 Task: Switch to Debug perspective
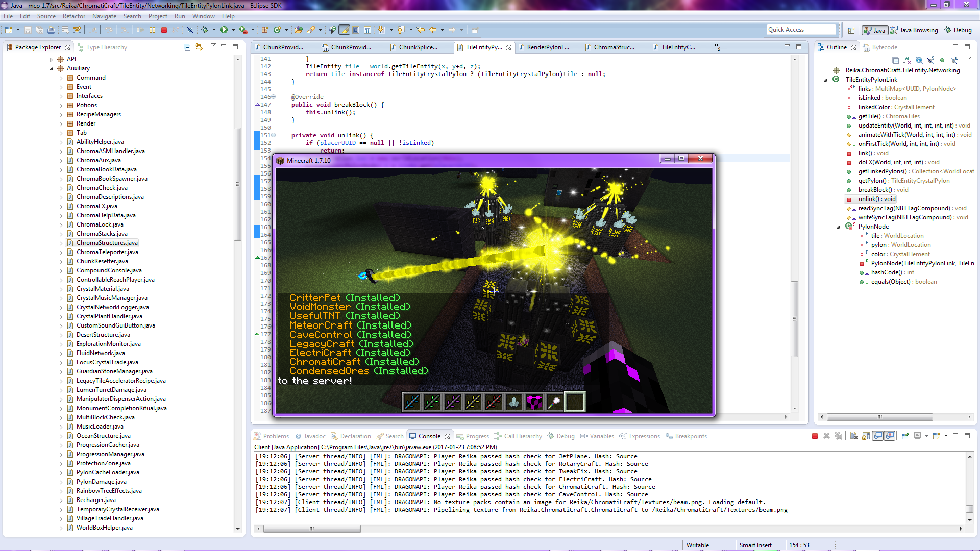pos(958,30)
